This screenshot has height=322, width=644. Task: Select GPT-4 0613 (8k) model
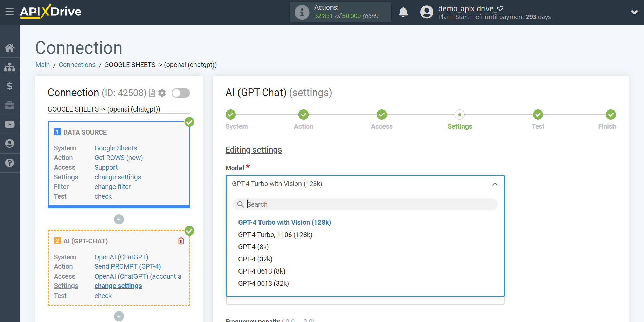point(262,271)
